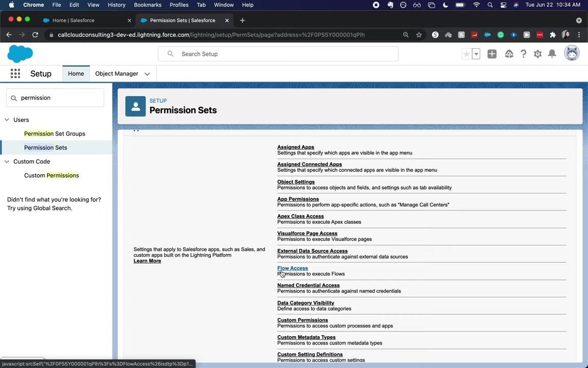Open the Assigned Apps link
This screenshot has height=368, width=588.
[296, 147]
